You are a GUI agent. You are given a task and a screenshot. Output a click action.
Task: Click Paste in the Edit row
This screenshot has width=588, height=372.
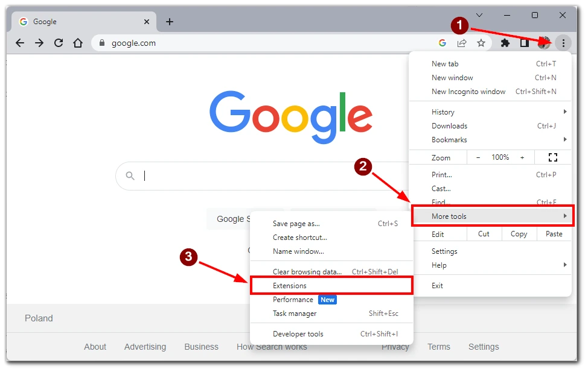tap(554, 234)
